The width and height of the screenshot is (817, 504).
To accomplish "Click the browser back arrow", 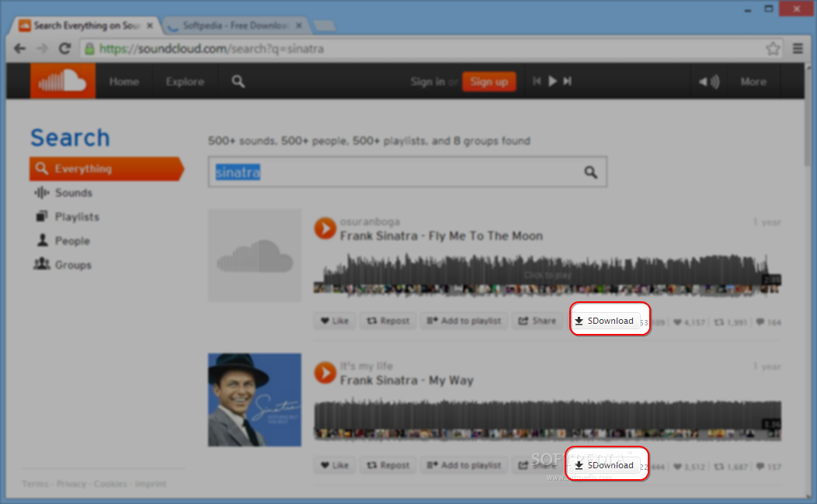I will coord(19,48).
